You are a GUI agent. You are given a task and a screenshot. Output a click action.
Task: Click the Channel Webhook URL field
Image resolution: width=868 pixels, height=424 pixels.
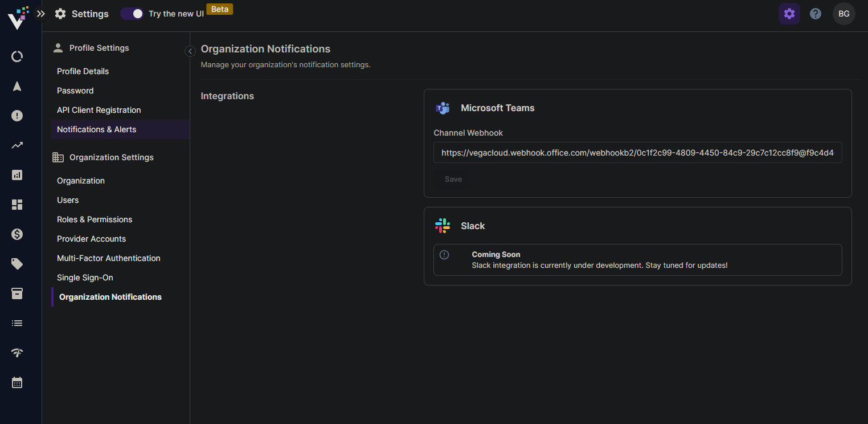(x=638, y=153)
